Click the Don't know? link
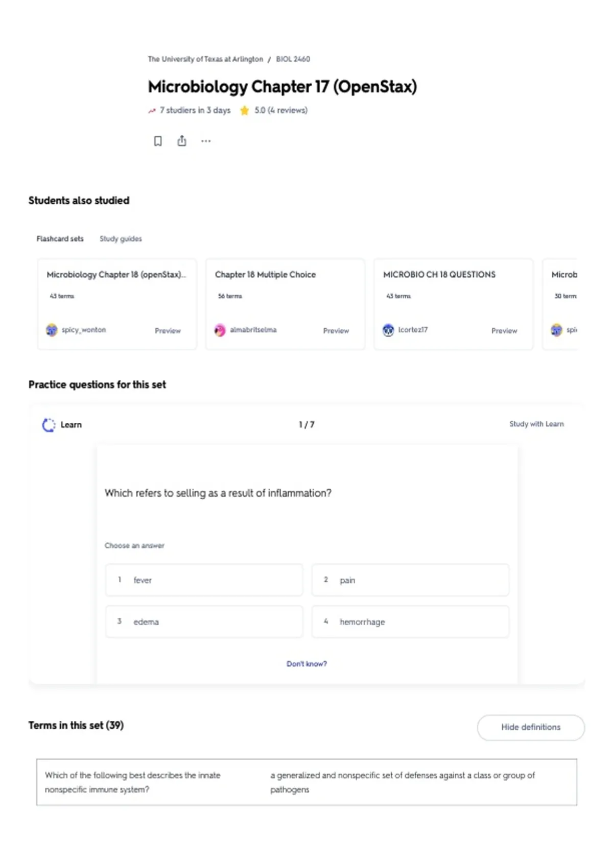This screenshot has width=613, height=868. click(306, 664)
